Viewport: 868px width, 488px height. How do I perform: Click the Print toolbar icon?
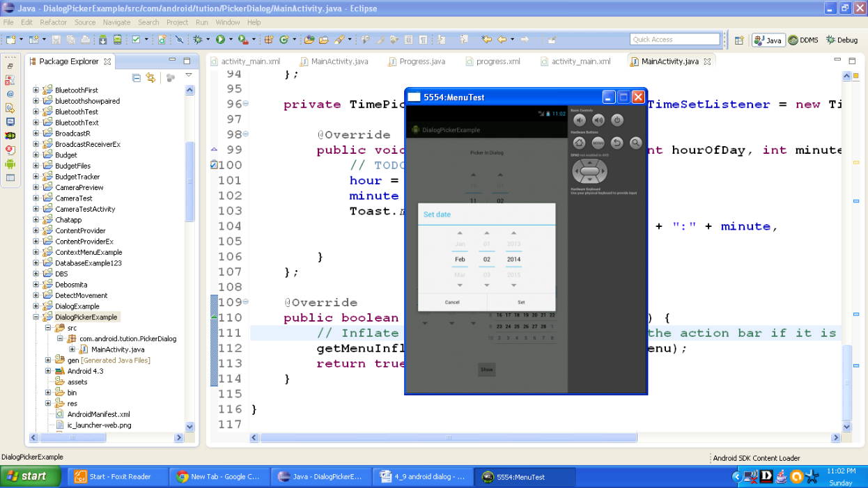click(85, 40)
